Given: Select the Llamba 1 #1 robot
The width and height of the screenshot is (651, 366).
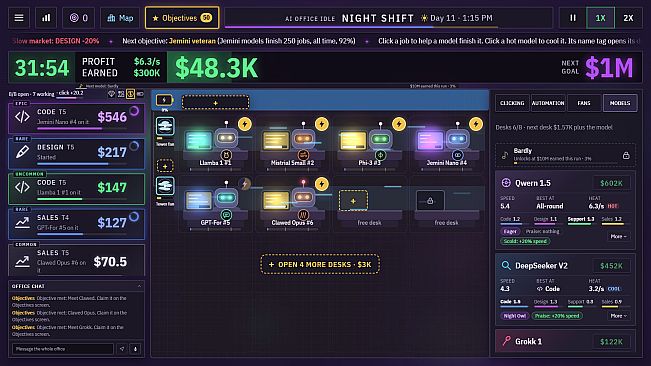Looking at the screenshot, I should 226,137.
